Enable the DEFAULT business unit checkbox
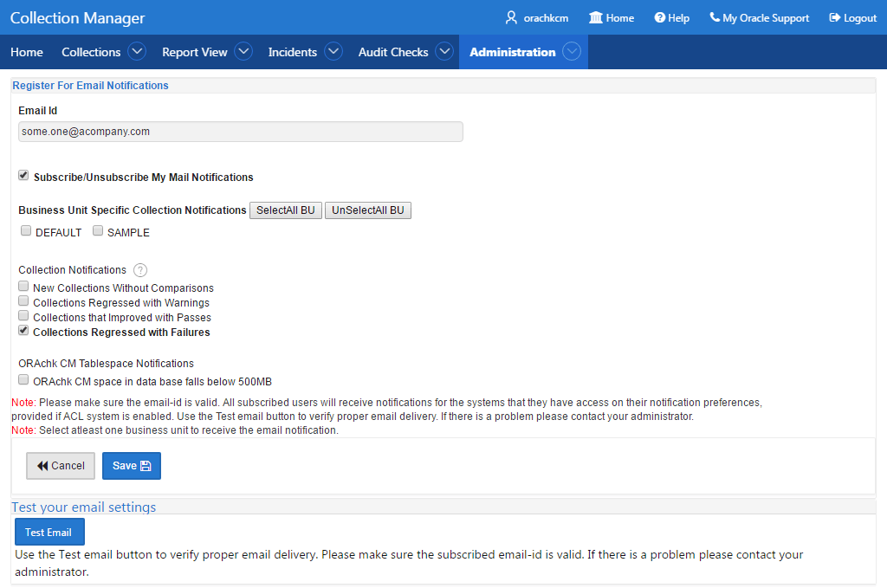887x588 pixels. pyautogui.click(x=26, y=230)
